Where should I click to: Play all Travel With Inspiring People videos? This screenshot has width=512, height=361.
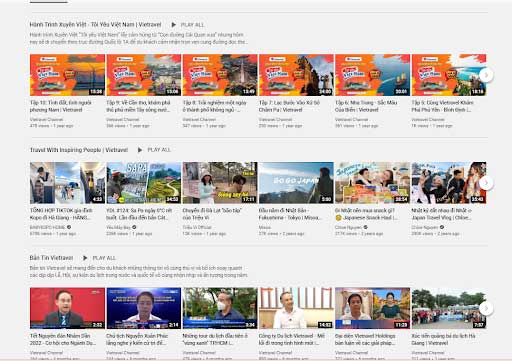click(x=154, y=150)
